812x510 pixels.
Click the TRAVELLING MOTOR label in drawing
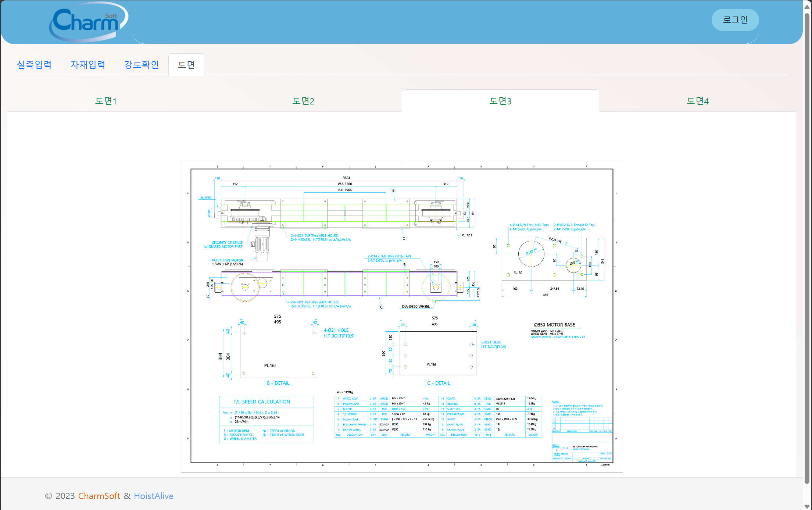(227, 260)
